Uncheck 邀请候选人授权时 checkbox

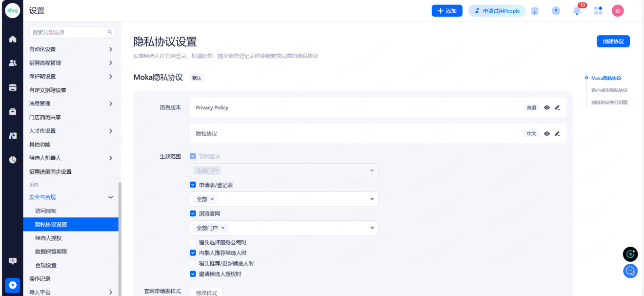(193, 274)
